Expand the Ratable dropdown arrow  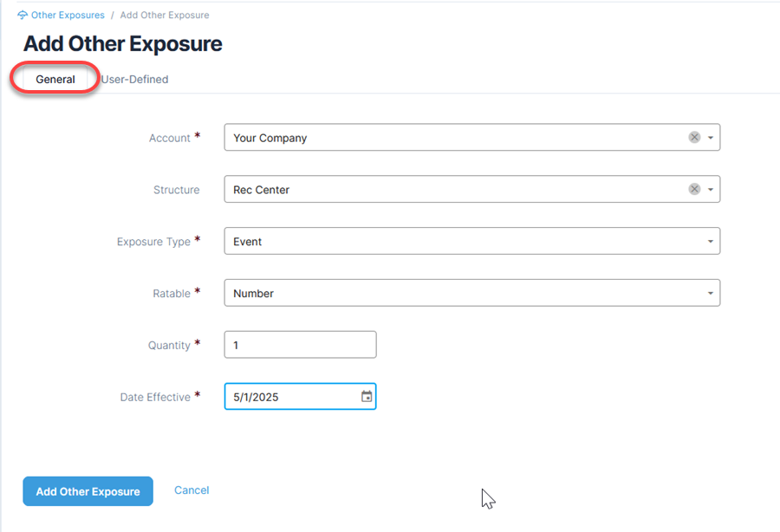(711, 293)
